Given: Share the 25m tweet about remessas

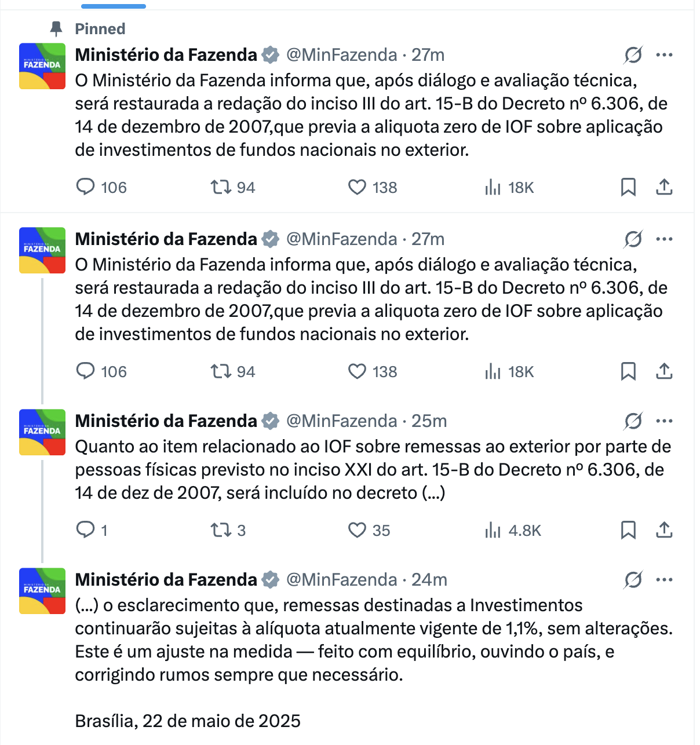Looking at the screenshot, I should (x=664, y=530).
